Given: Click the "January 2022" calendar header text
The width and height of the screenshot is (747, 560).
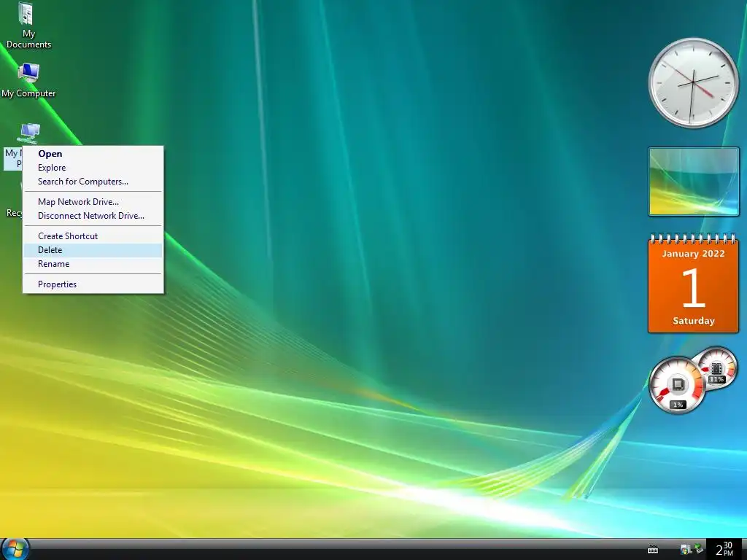Looking at the screenshot, I should [693, 254].
